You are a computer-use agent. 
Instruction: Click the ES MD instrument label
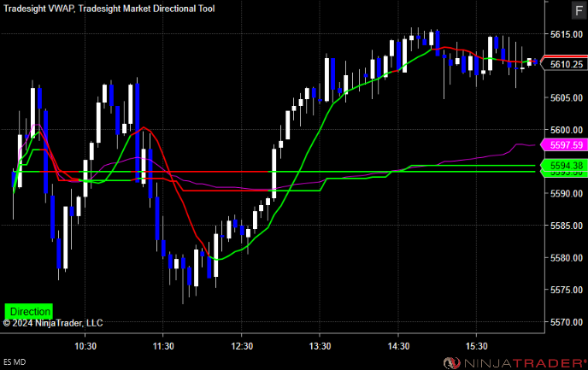(x=15, y=362)
